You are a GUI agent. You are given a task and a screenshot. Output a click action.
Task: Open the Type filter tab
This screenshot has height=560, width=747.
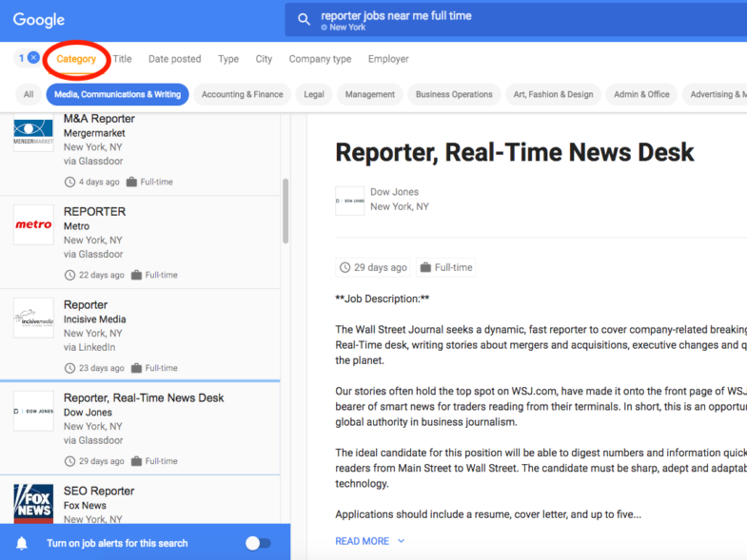pos(228,59)
